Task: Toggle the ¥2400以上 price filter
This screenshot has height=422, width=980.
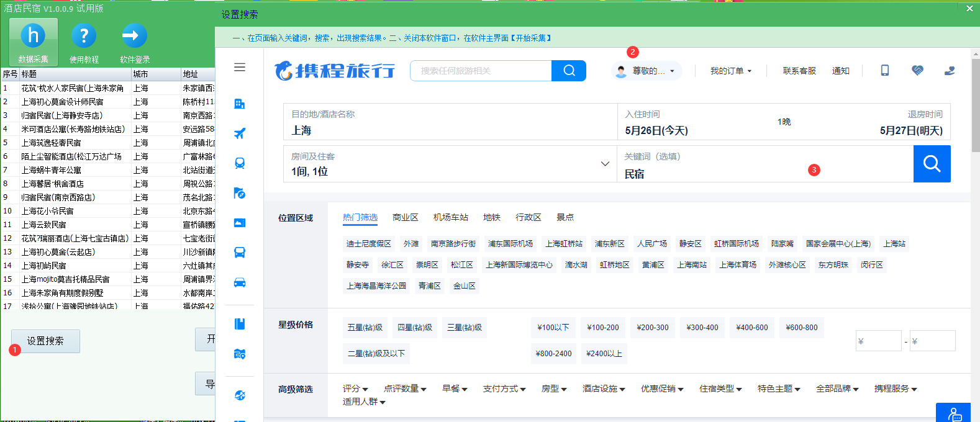Action: (x=604, y=353)
